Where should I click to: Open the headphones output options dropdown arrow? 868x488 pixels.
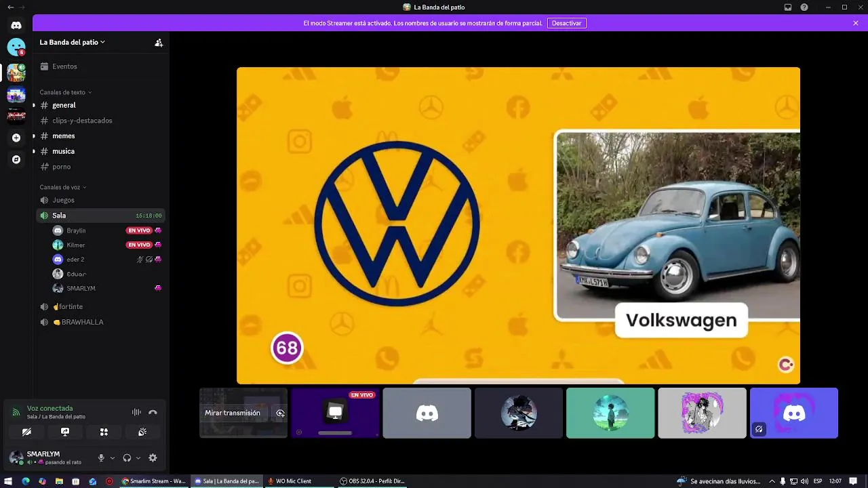click(138, 458)
